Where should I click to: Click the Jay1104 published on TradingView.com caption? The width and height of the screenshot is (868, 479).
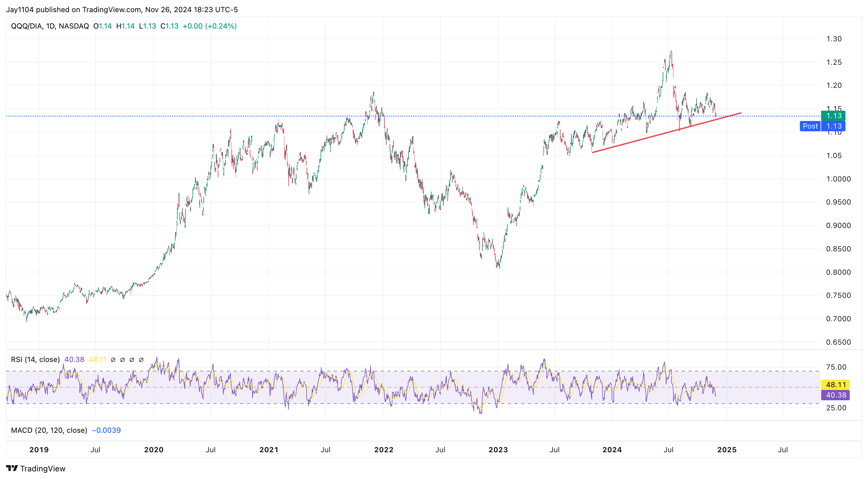(x=122, y=9)
